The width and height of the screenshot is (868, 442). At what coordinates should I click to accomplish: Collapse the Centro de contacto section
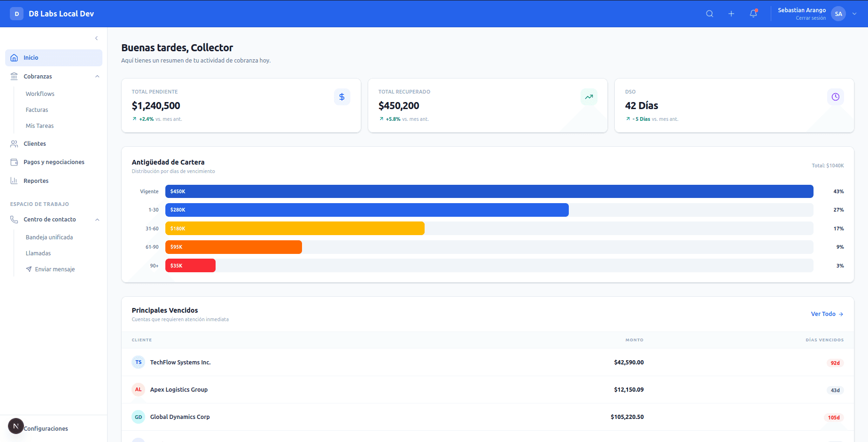point(97,219)
